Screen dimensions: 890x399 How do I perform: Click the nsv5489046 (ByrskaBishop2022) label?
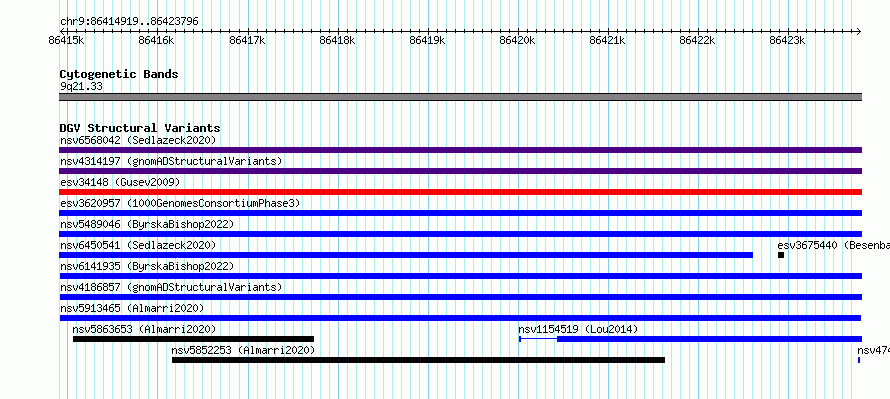coord(147,224)
